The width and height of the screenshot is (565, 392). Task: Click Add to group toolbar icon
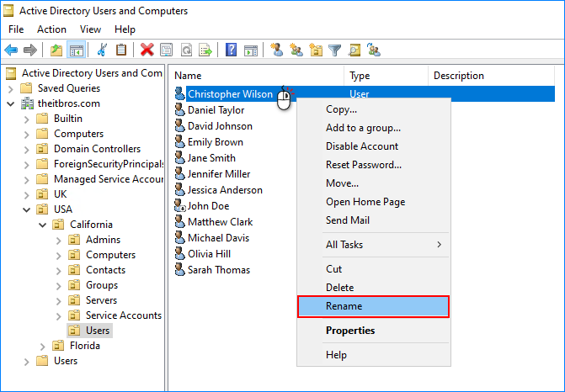(x=374, y=50)
